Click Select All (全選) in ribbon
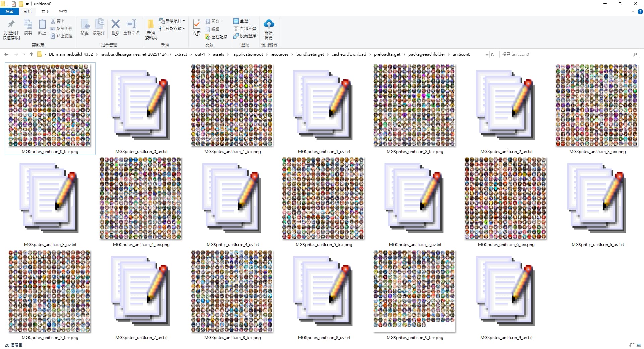Viewport: 644px width, 349px height. click(241, 21)
